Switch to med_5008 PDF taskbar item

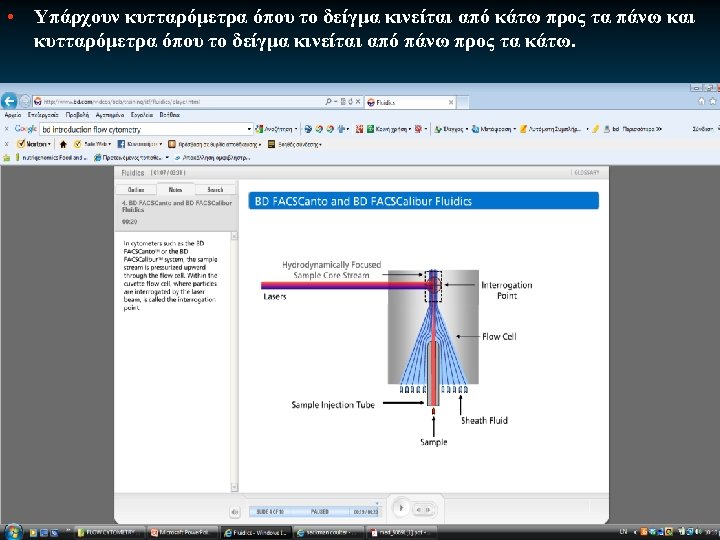click(402, 533)
